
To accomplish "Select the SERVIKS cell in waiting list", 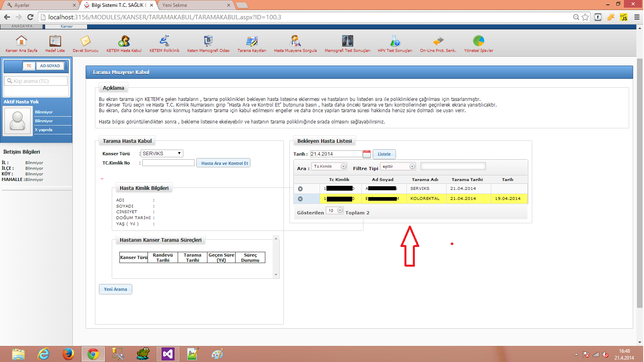I will point(426,189).
